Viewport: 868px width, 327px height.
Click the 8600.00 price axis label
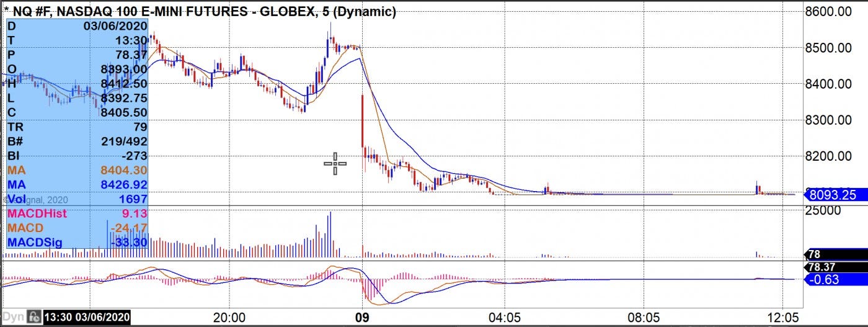(828, 12)
